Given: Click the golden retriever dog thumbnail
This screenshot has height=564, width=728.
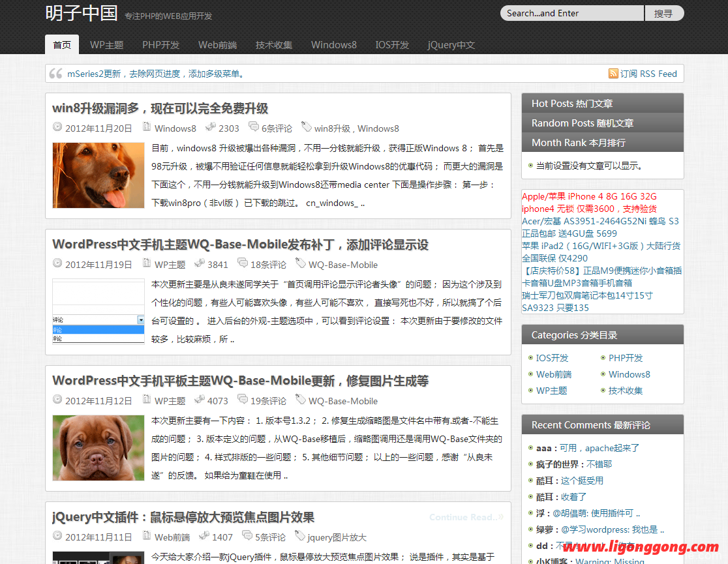Looking at the screenshot, I should click(99, 175).
